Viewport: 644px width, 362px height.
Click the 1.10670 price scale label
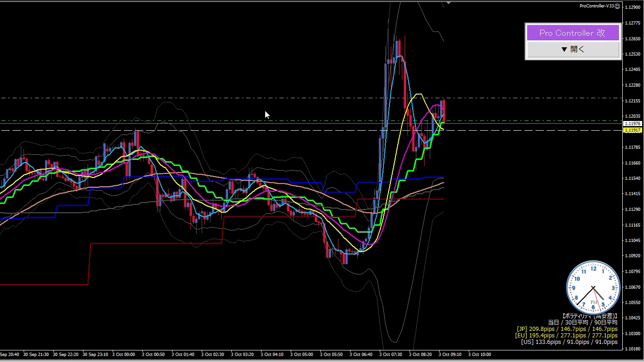633,287
